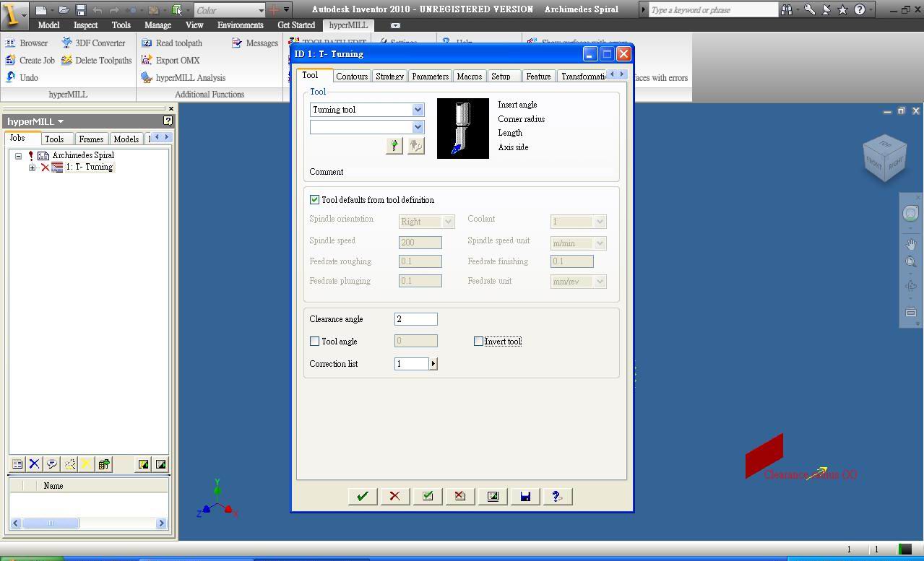Screen dimensions: 924x561
Task: Click the save job disk icon in dialog
Action: [x=525, y=496]
